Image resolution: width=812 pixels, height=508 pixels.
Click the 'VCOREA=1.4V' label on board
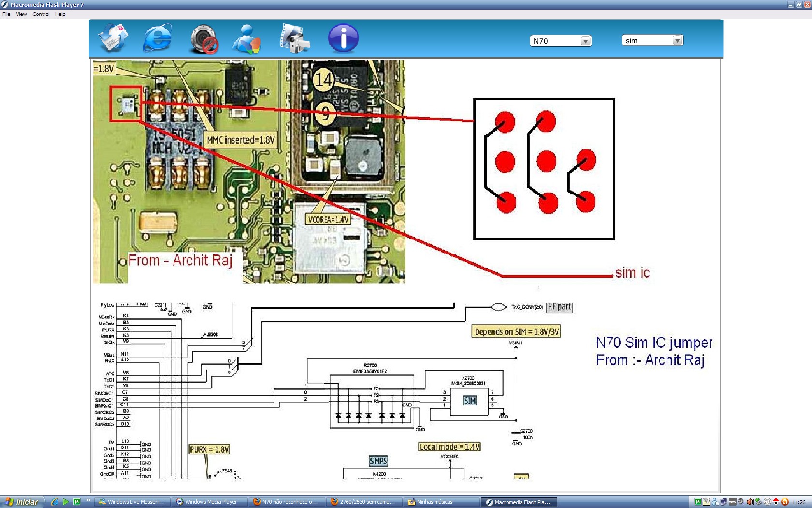coord(328,219)
